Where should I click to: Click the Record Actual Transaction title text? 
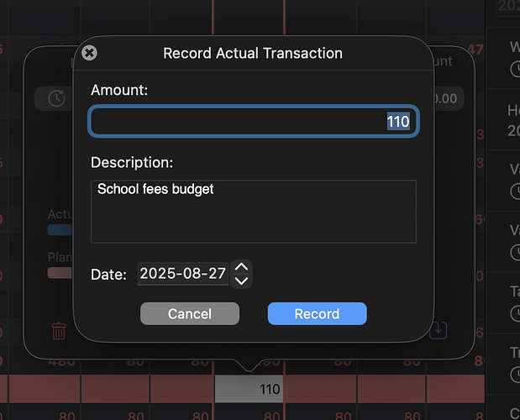(252, 53)
